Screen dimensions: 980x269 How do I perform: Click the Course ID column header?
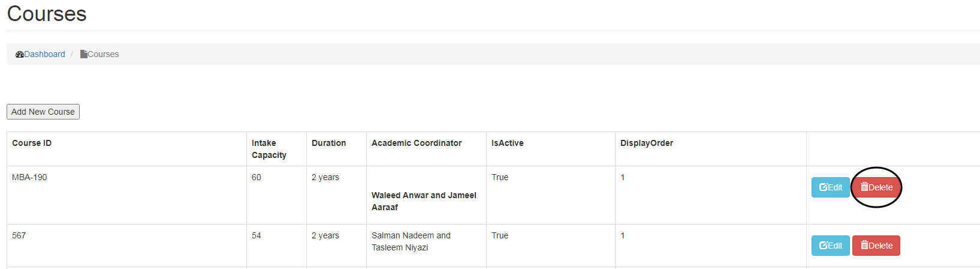tap(32, 143)
